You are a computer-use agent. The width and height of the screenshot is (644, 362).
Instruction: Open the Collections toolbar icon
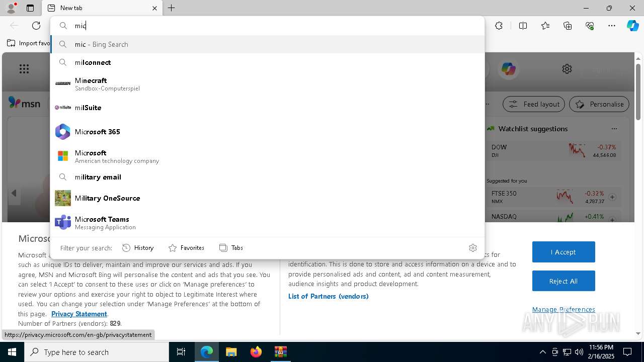click(x=568, y=26)
